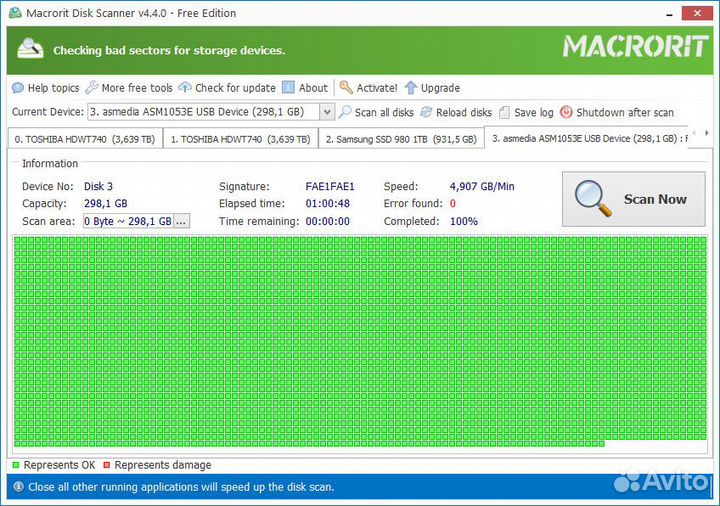Open scan area selector ellipsis button
Screen dimensions: 720x506
[x=181, y=221]
